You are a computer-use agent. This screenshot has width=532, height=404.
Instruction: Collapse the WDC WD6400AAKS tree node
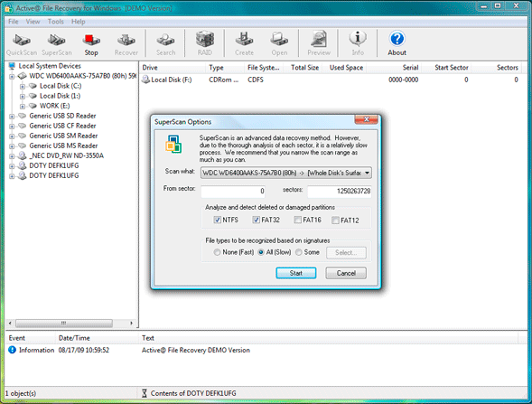(x=12, y=77)
